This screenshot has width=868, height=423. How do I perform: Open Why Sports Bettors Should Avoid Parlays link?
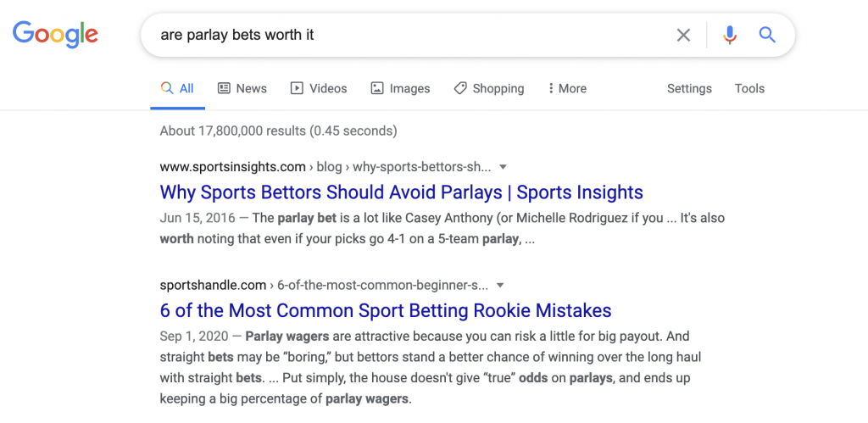(x=401, y=192)
